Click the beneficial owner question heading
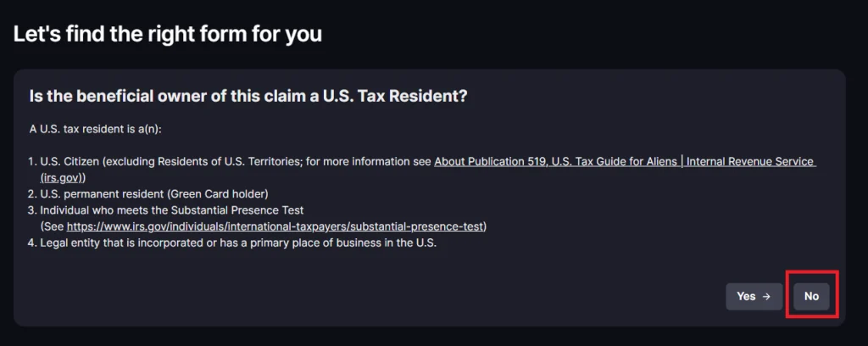The image size is (868, 346). point(248,97)
